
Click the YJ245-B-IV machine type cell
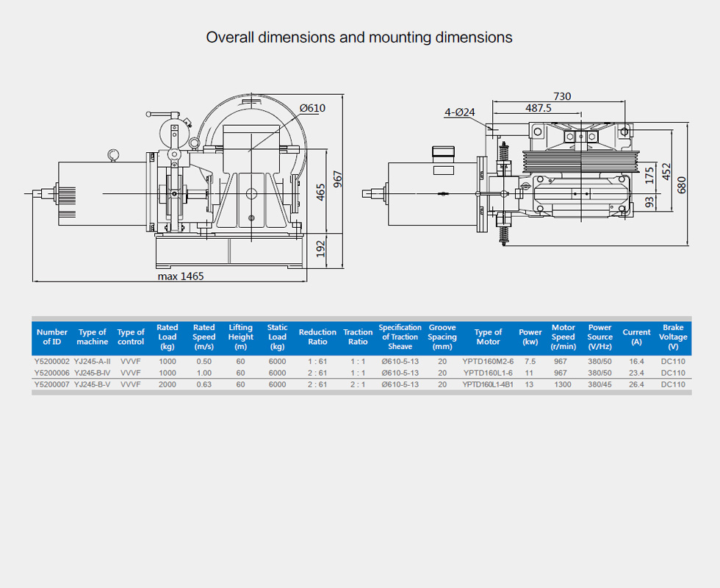(93, 373)
